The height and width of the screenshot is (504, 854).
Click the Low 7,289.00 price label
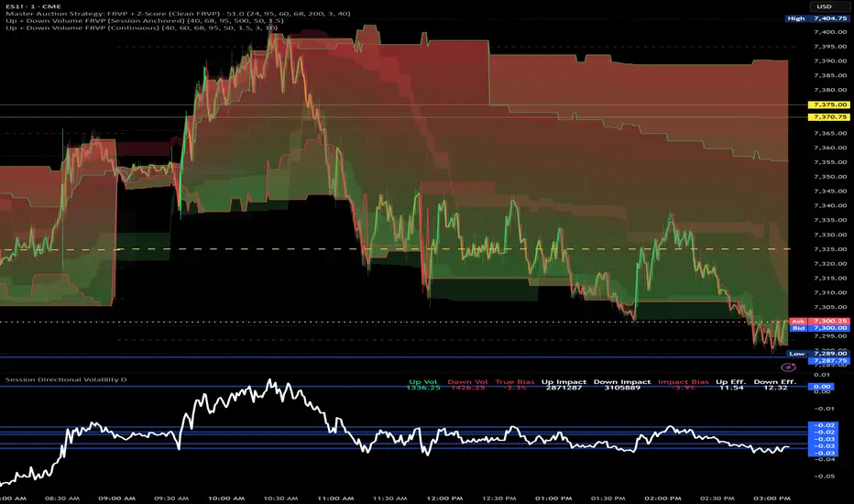819,354
